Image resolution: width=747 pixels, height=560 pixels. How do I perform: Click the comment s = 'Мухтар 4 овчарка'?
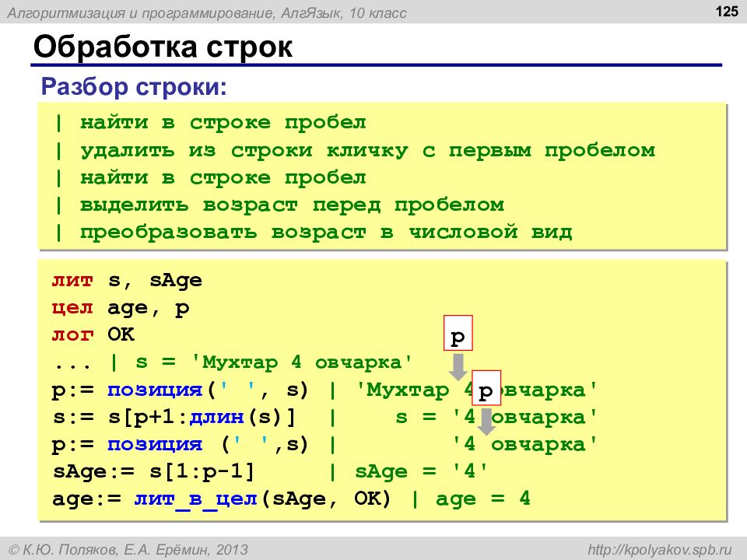pyautogui.click(x=274, y=362)
